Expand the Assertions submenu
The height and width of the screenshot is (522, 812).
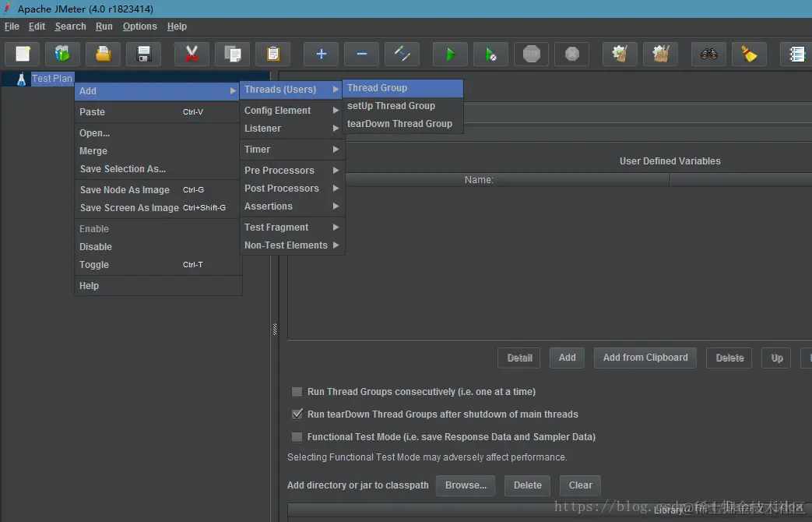(x=291, y=206)
